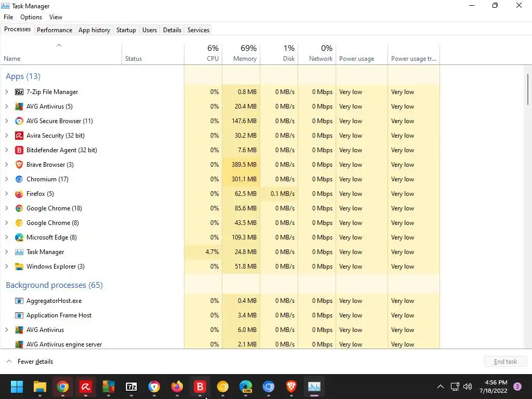Expand background AVG Antivirus process group

pyautogui.click(x=6, y=330)
